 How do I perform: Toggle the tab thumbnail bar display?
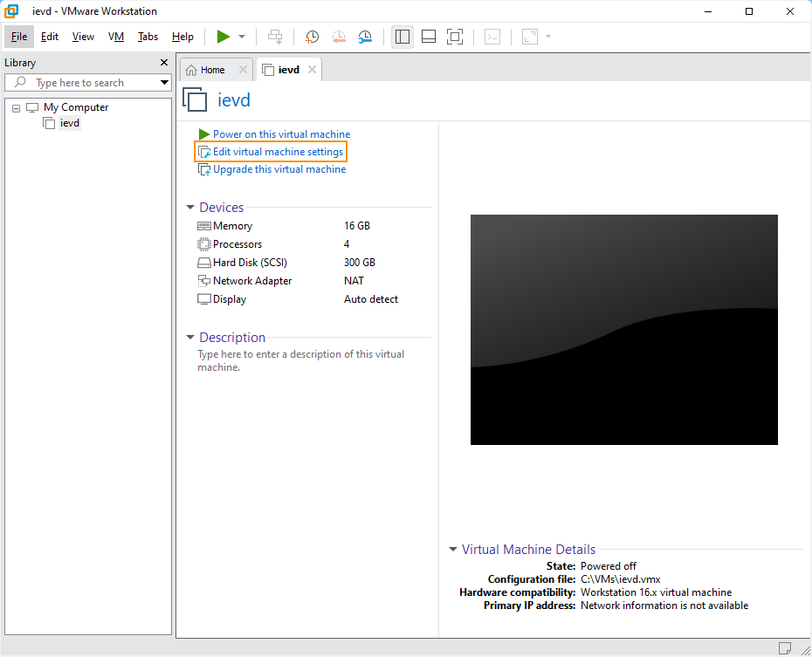[x=428, y=37]
